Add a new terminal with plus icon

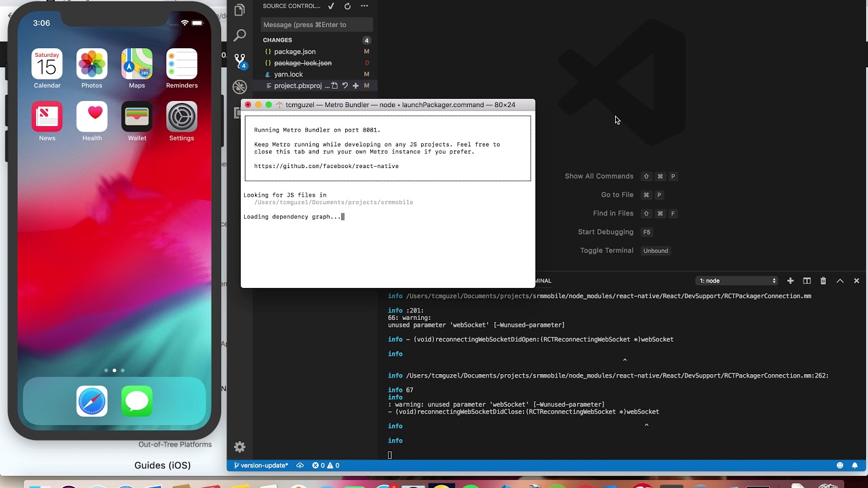click(790, 281)
